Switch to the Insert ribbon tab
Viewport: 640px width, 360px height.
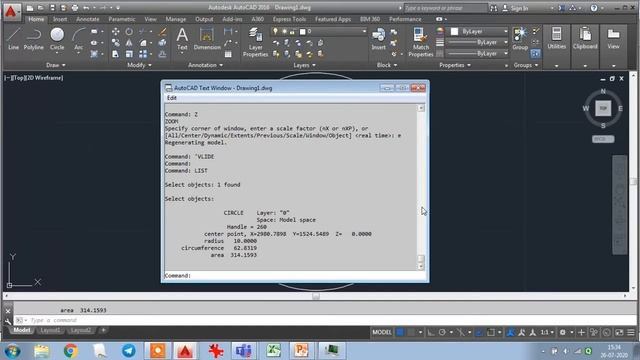pos(60,19)
